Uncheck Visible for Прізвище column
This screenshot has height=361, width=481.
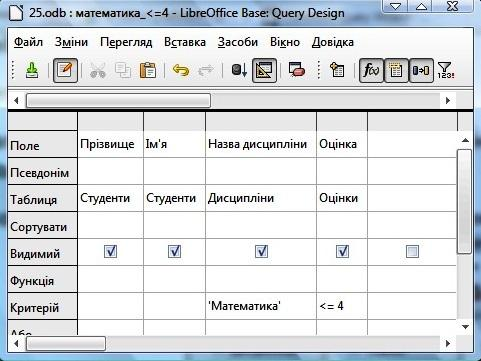pyautogui.click(x=110, y=252)
